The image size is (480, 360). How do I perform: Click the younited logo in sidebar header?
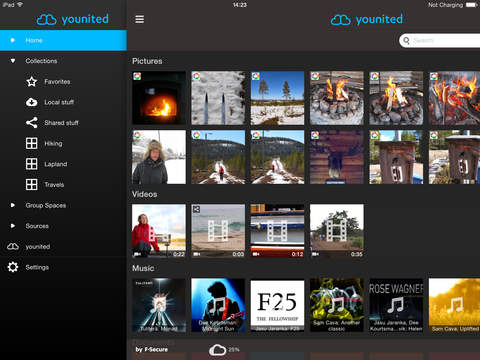point(73,19)
